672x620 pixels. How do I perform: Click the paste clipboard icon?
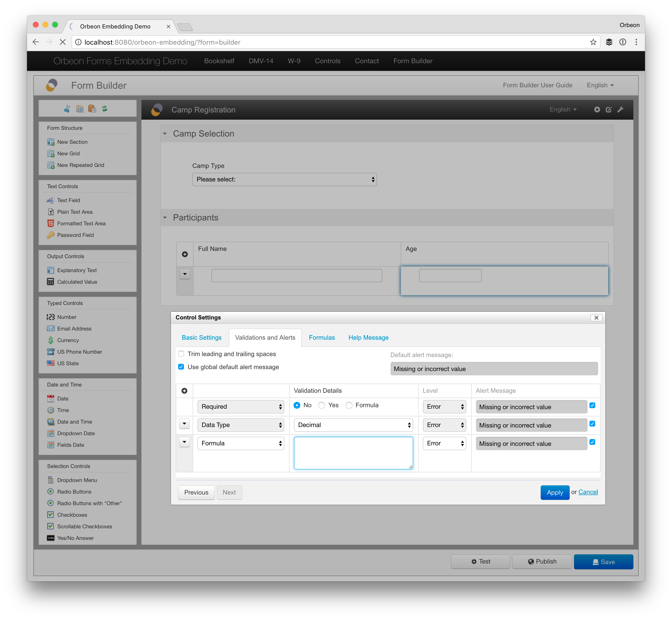click(x=92, y=109)
